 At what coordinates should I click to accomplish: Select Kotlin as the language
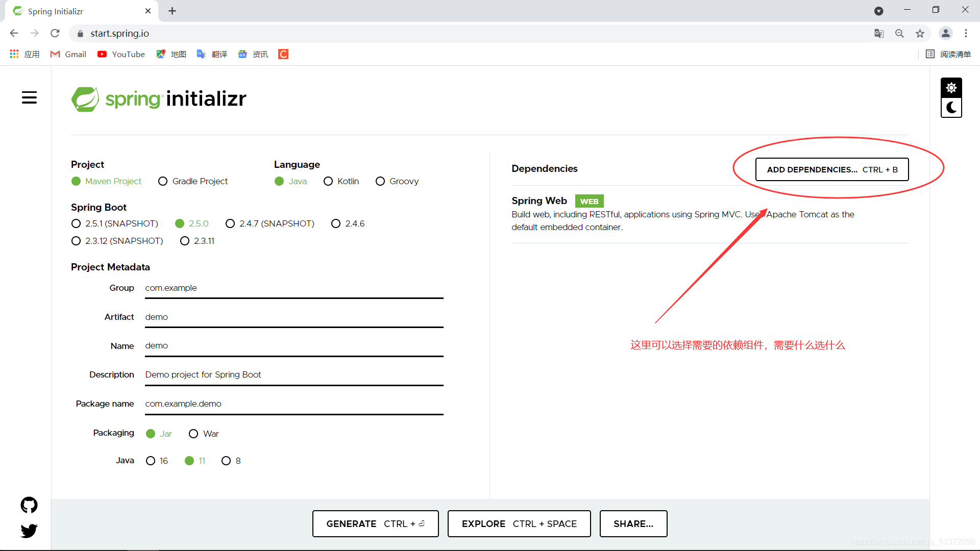[329, 181]
